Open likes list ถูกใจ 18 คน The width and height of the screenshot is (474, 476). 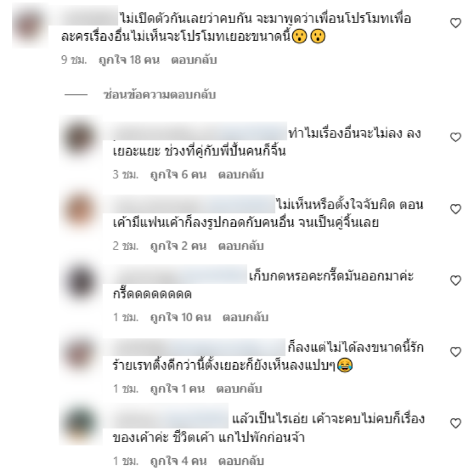click(x=129, y=60)
